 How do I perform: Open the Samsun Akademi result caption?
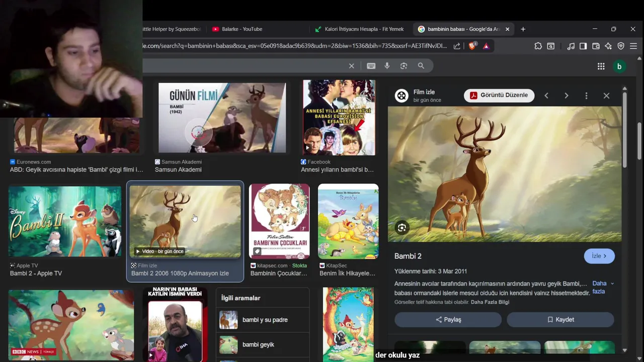(x=178, y=170)
